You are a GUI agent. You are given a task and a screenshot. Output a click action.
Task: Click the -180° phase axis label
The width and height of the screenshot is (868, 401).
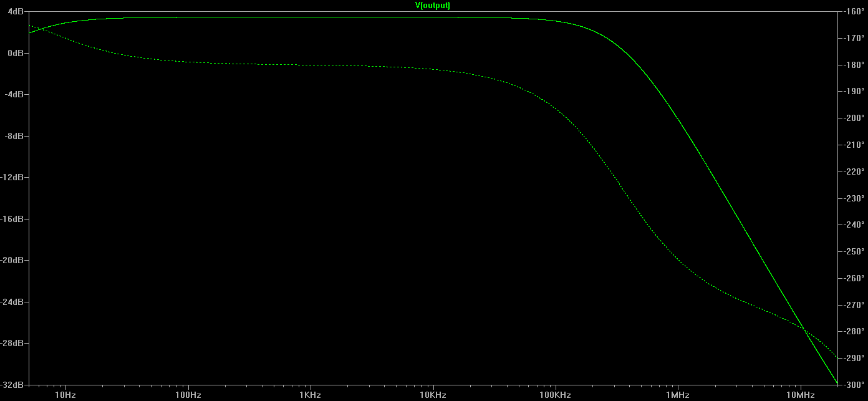coord(852,65)
